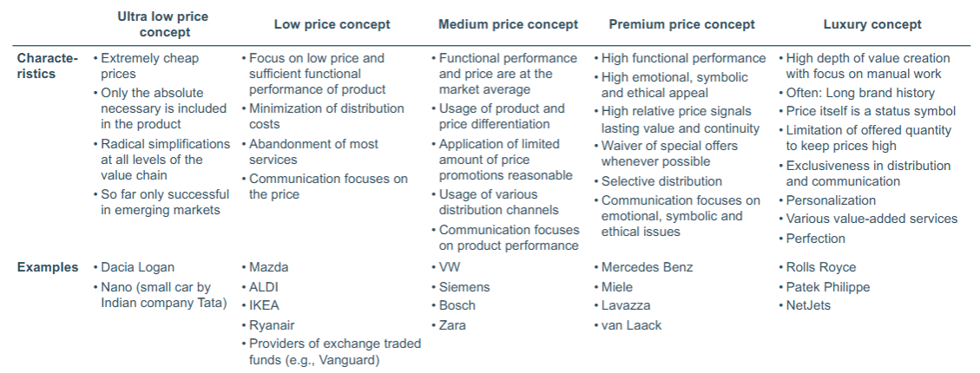Select the Examples row label
Image resolution: width=980 pixels, height=373 pixels.
point(48,267)
